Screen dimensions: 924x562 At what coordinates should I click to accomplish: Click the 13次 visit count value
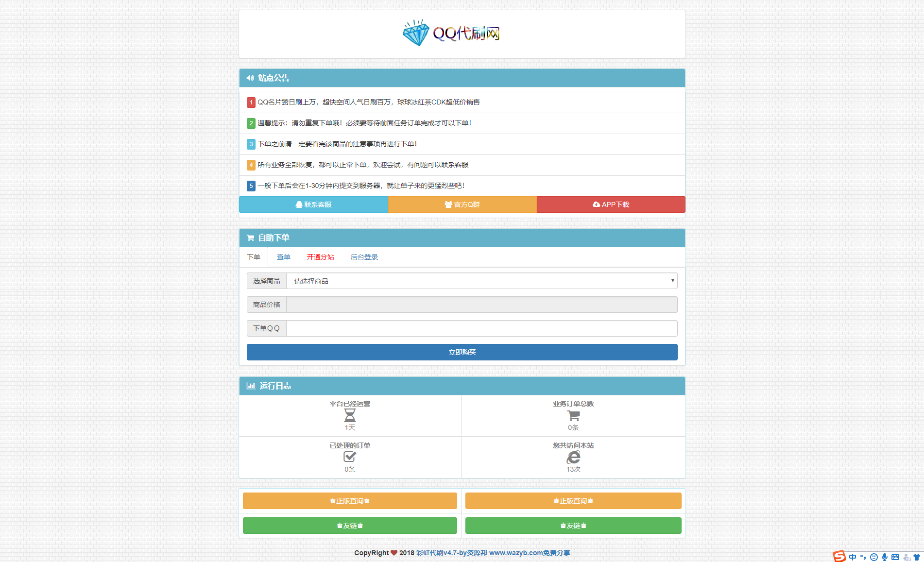pos(573,469)
